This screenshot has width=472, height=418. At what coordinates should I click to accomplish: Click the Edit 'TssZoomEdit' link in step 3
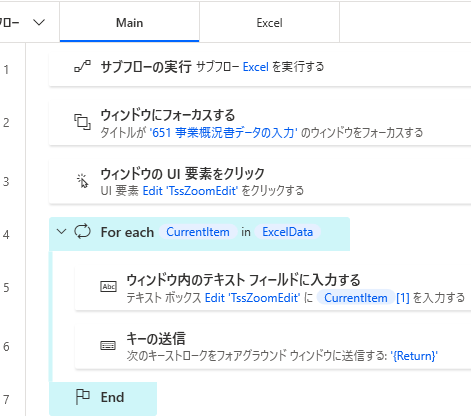[190, 191]
